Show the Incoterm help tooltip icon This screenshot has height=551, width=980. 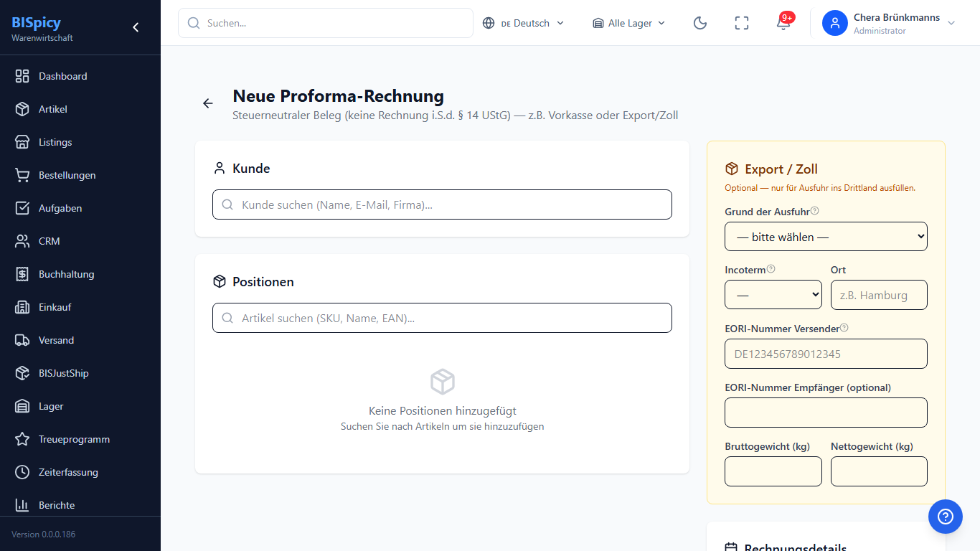(771, 269)
